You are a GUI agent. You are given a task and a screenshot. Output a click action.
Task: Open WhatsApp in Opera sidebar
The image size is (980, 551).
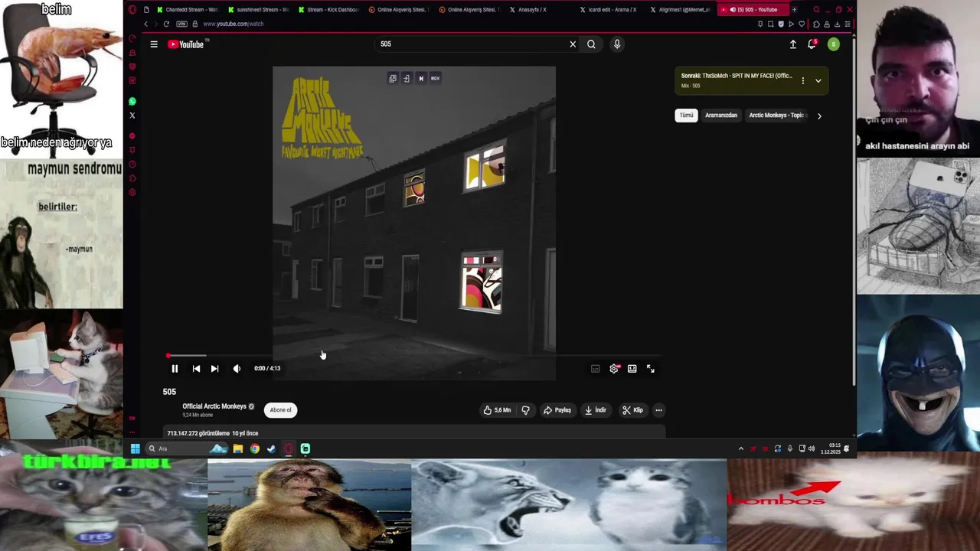132,102
